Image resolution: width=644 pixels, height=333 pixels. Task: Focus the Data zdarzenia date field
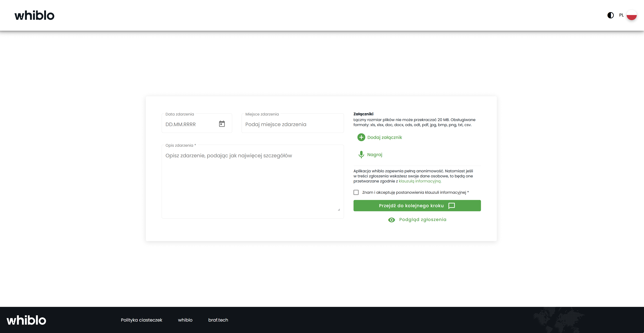point(197,123)
